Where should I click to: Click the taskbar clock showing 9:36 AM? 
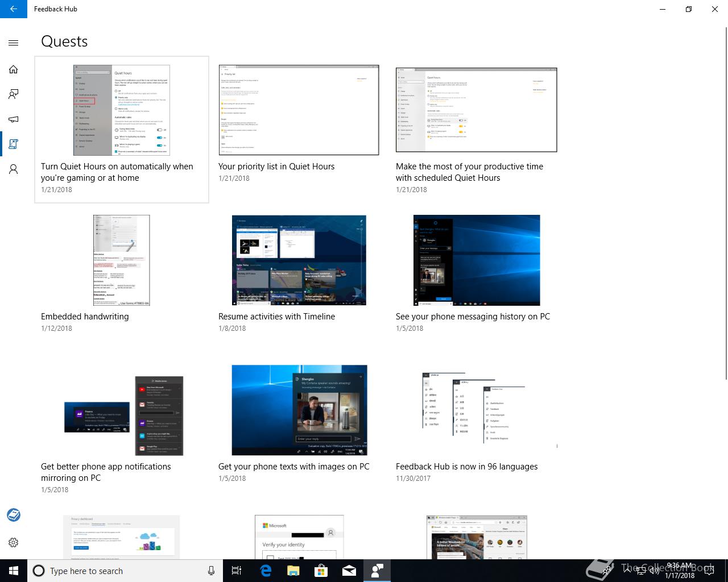pos(680,571)
